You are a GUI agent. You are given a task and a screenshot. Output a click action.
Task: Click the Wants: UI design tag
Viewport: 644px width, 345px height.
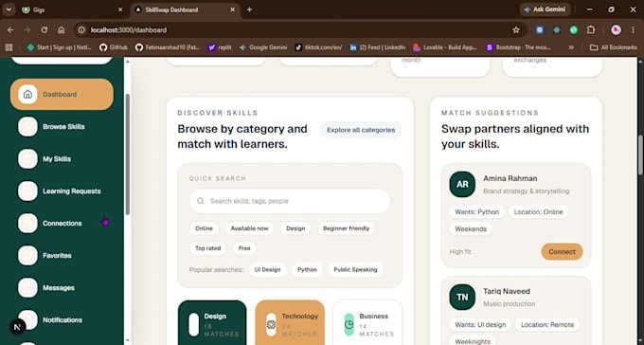[480, 325]
